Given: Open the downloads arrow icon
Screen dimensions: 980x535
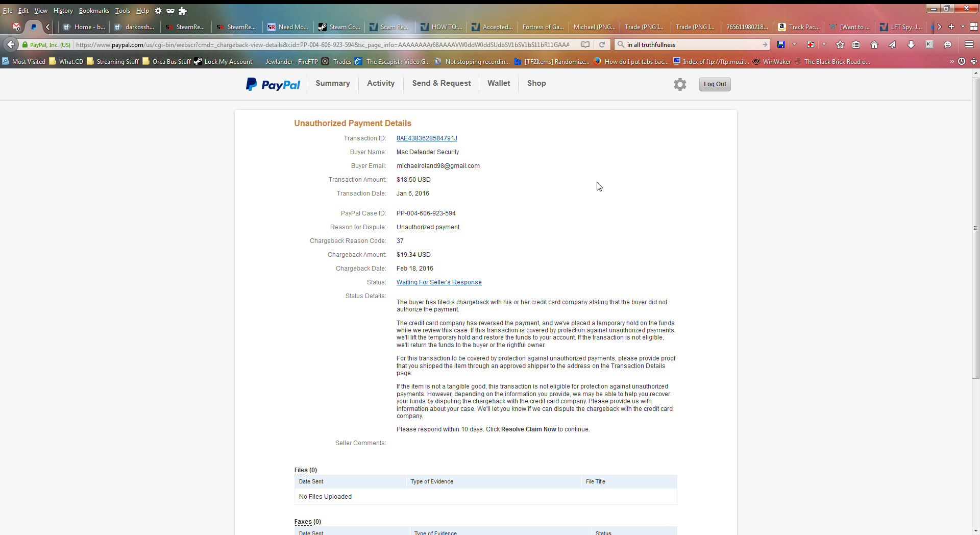Looking at the screenshot, I should point(911,45).
